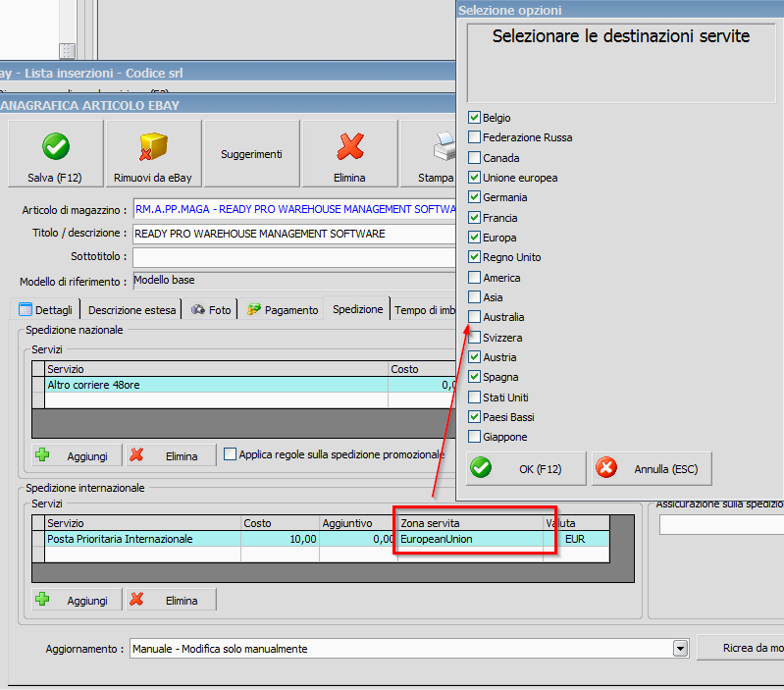The height and width of the screenshot is (690, 784).
Task: Uncheck the Francia checkbox
Action: pos(475,218)
